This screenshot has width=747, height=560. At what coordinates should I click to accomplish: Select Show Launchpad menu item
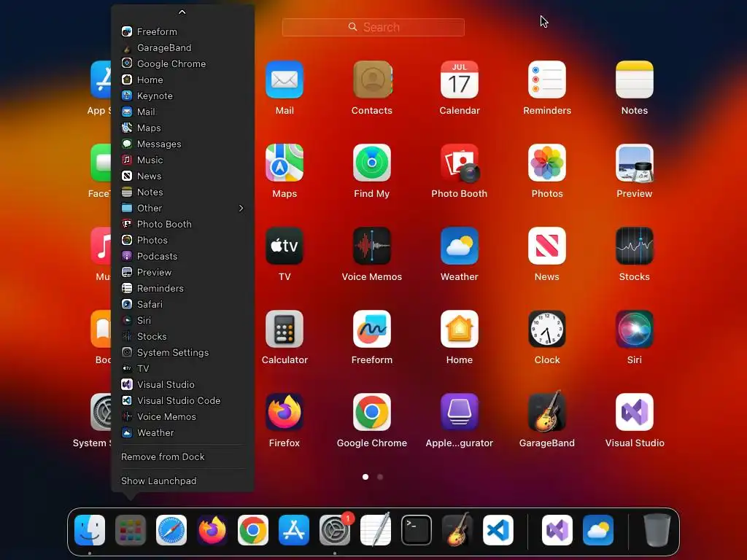coord(182,481)
